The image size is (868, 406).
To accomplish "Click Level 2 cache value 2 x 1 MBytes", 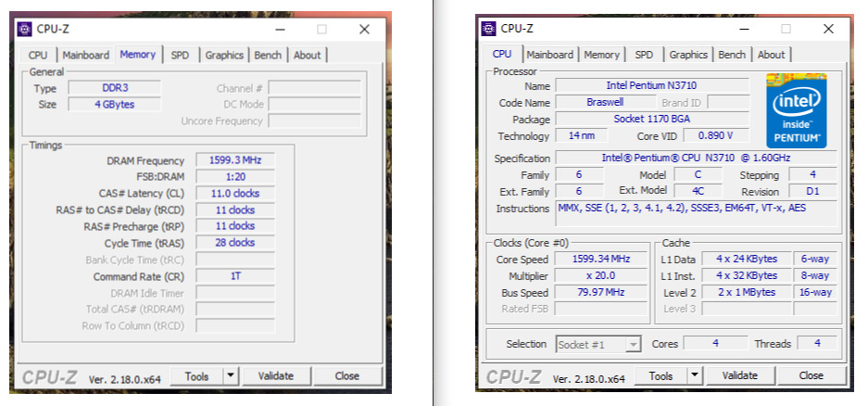I will click(x=747, y=292).
